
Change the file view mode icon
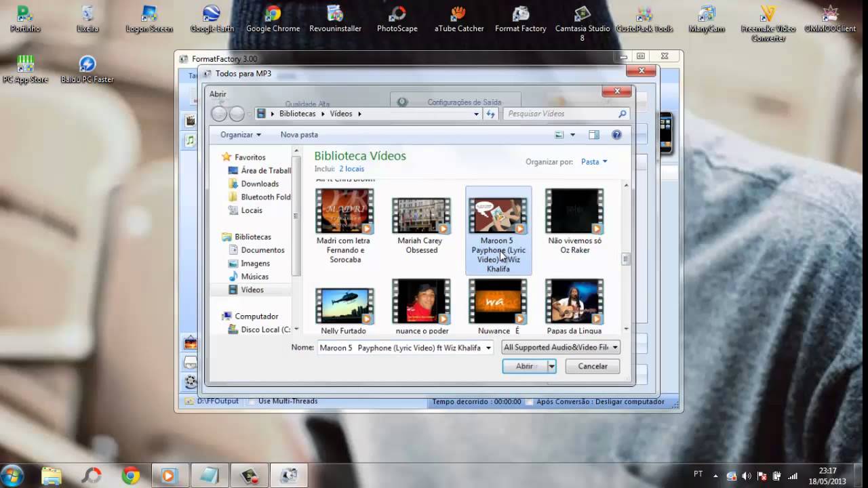tap(559, 135)
